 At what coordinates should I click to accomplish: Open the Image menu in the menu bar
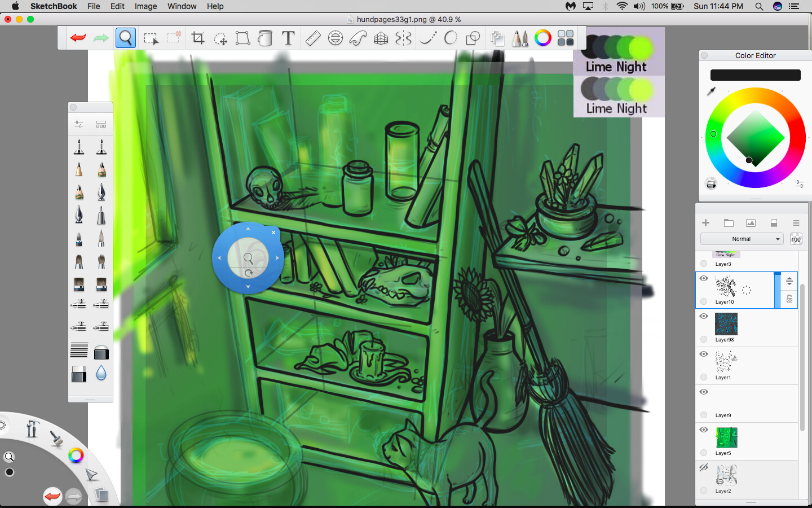coord(145,6)
